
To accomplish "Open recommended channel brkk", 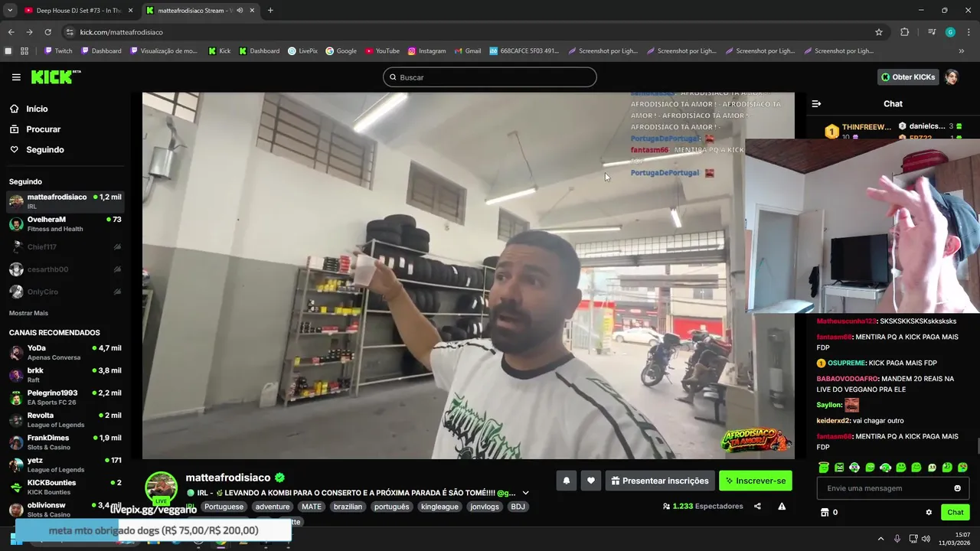I will click(65, 375).
